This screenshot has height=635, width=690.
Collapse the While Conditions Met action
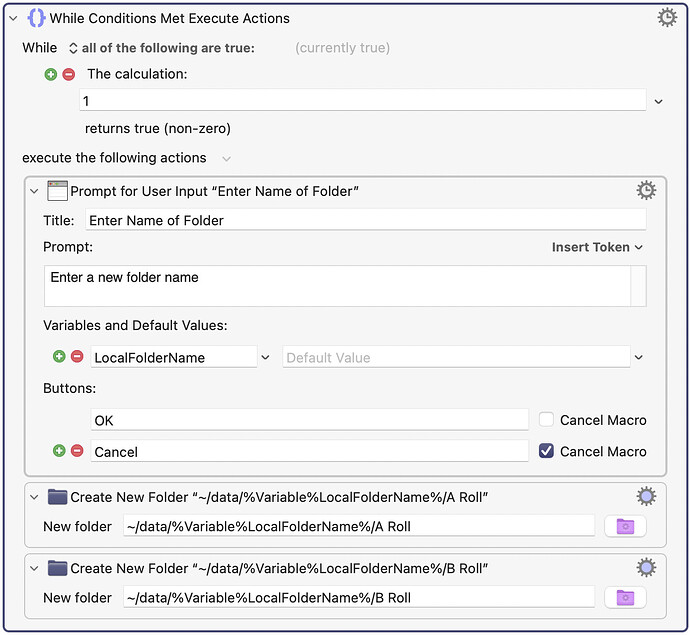pos(13,18)
